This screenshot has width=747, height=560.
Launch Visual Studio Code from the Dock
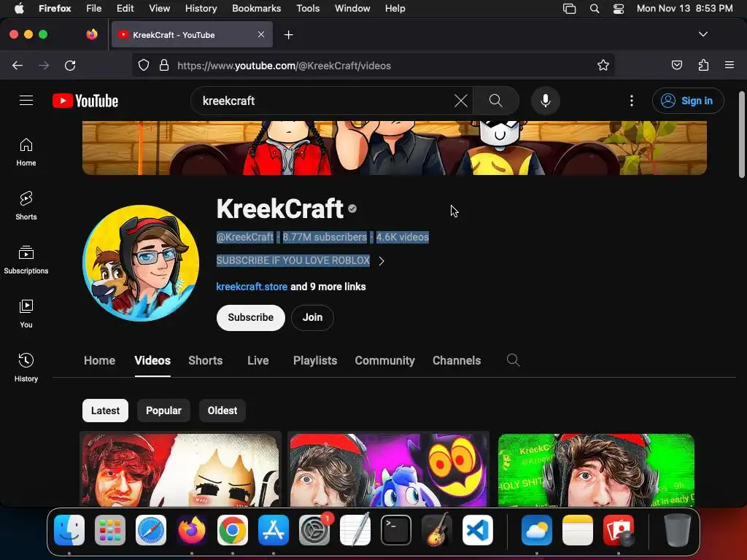tap(477, 530)
